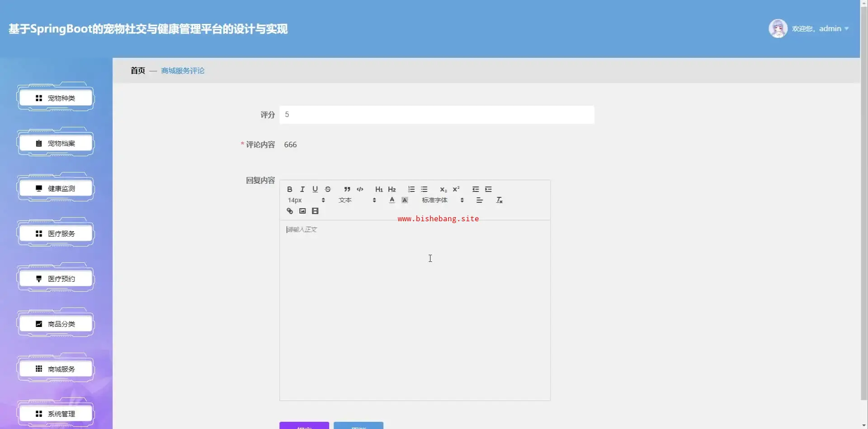Open the 医疗预约 sidebar menu
Viewport: 868px width, 429px height.
coord(56,279)
